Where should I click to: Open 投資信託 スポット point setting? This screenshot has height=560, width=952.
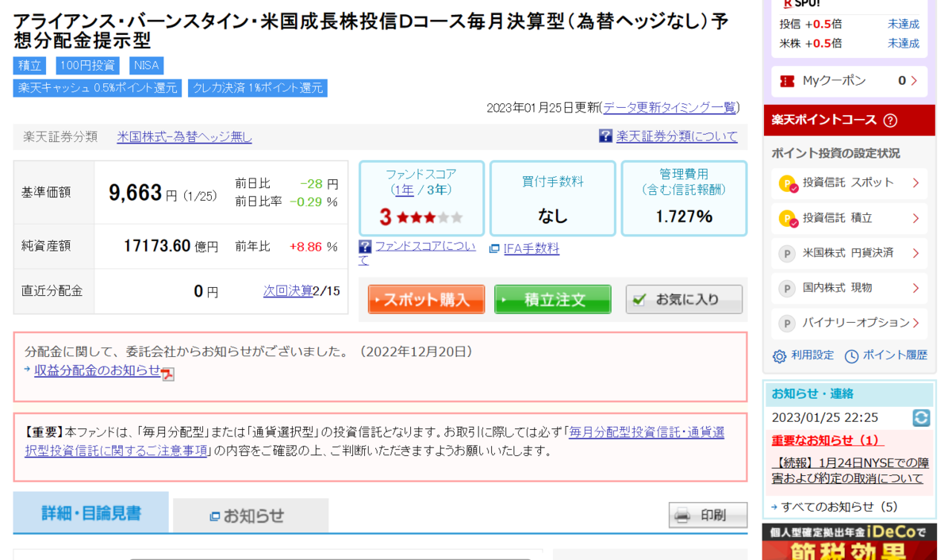849,182
